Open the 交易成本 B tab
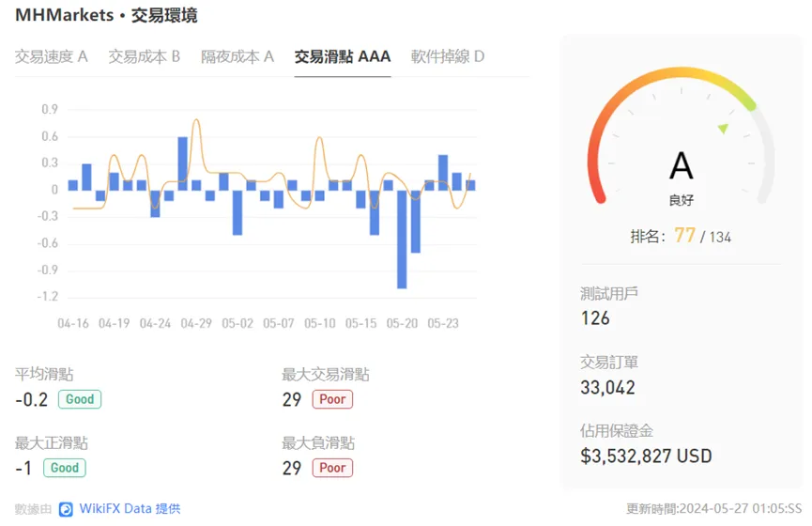 coord(144,56)
